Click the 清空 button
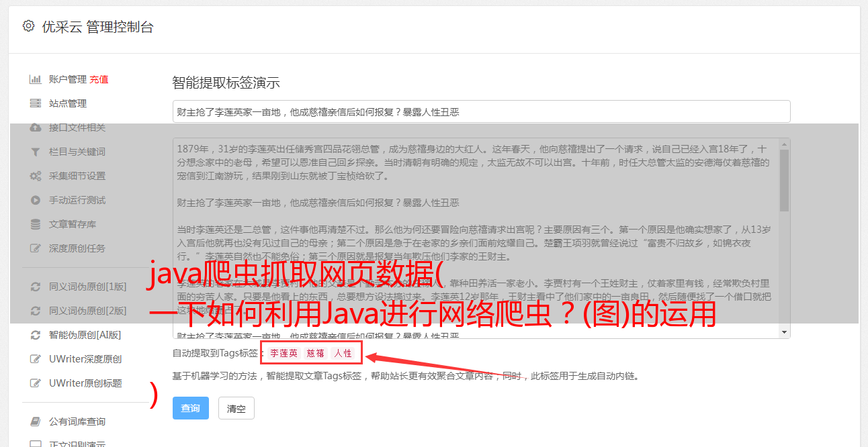This screenshot has height=447, width=868. (x=236, y=408)
